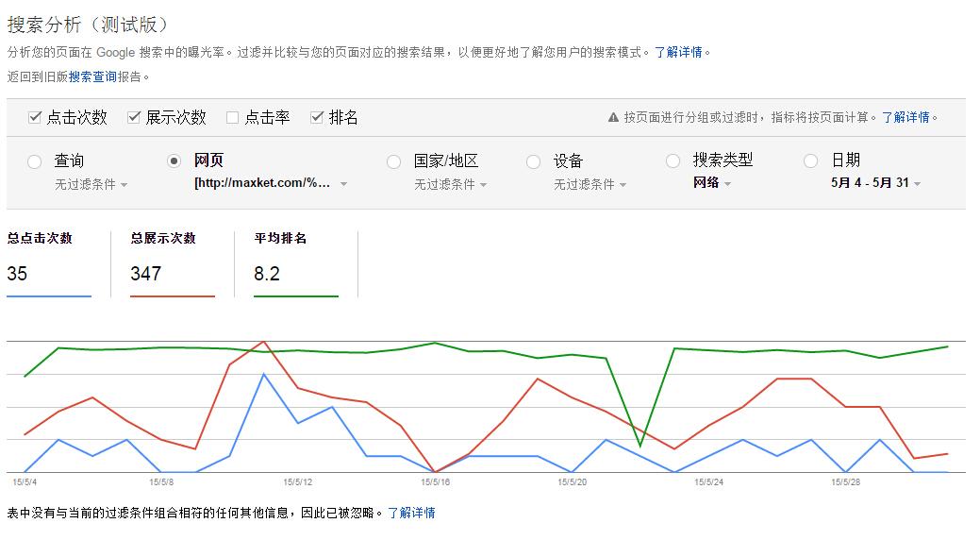
Task: Uncheck the 排名 checkbox
Action: pyautogui.click(x=316, y=117)
